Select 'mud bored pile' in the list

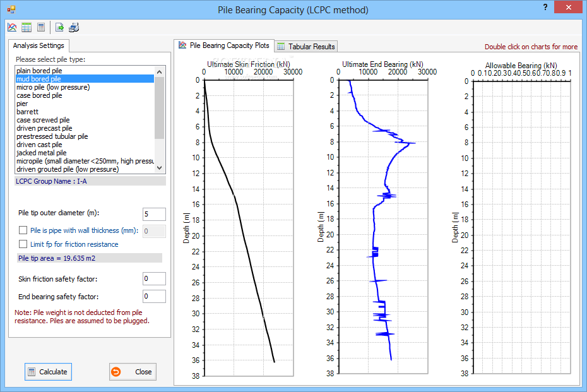tap(85, 79)
